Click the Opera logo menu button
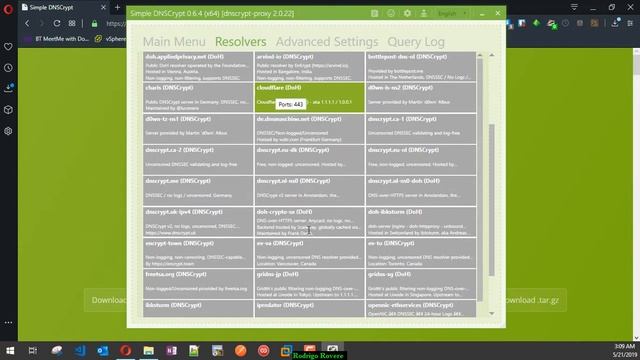This screenshot has width=640, height=360. click(8, 9)
